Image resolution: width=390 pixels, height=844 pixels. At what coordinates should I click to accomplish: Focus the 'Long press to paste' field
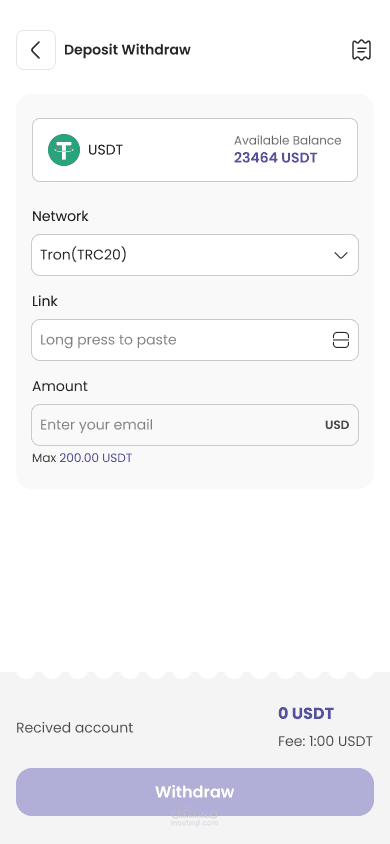(195, 340)
